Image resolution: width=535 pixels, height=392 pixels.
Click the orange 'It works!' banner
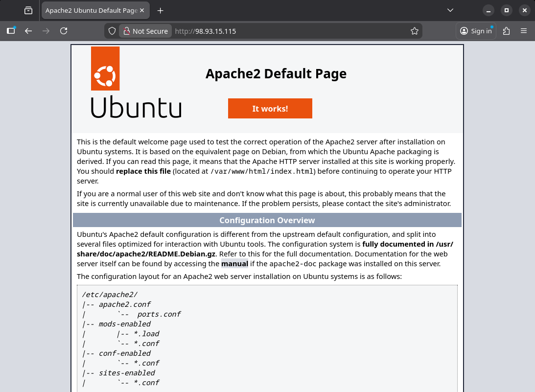coord(270,108)
